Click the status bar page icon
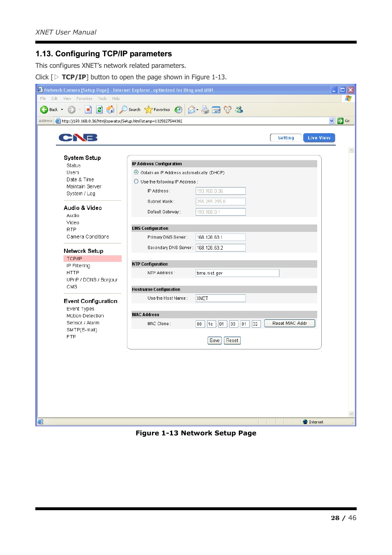This screenshot has height=555, width=392. tap(40, 422)
